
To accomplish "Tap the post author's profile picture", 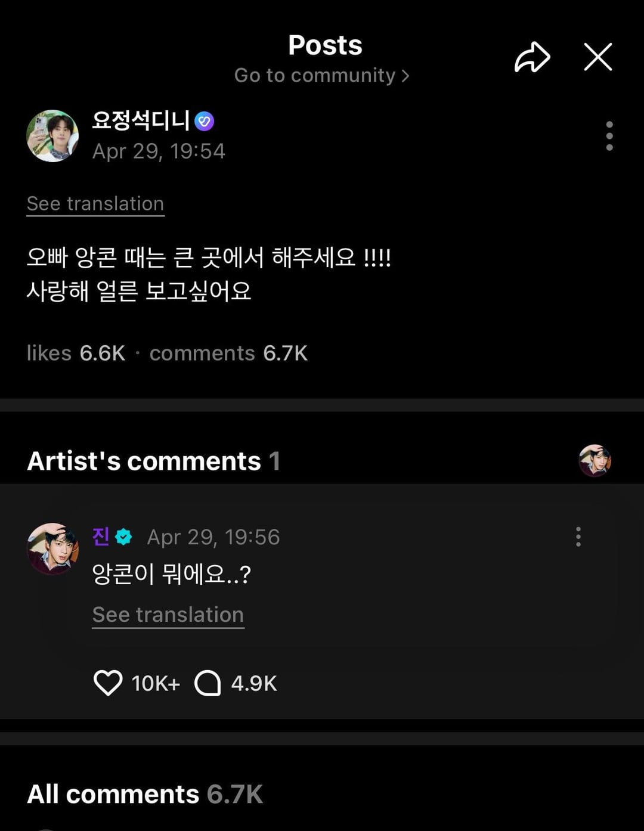I will pyautogui.click(x=52, y=136).
